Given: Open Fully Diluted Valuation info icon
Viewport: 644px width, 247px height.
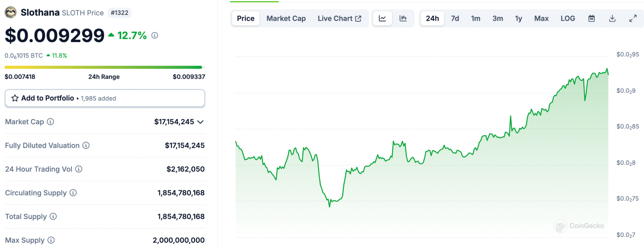Looking at the screenshot, I should pos(86,145).
